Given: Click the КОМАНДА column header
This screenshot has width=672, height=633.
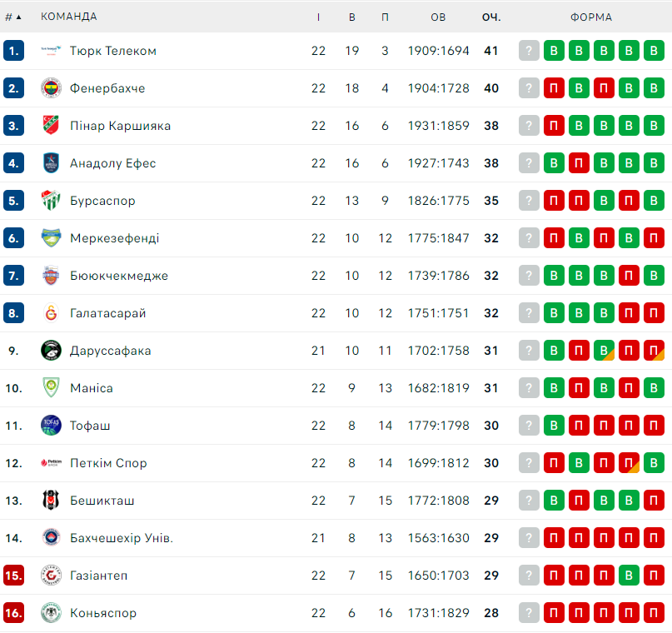Looking at the screenshot, I should click(69, 17).
